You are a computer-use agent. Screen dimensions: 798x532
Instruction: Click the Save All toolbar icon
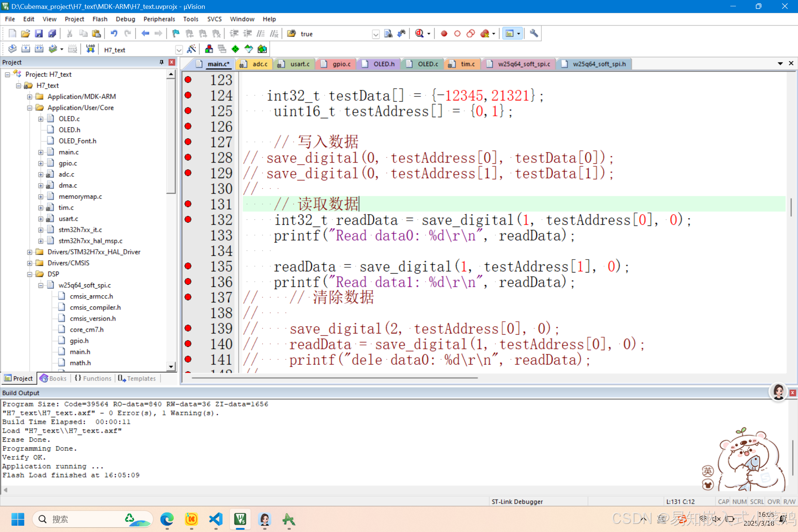[52, 34]
